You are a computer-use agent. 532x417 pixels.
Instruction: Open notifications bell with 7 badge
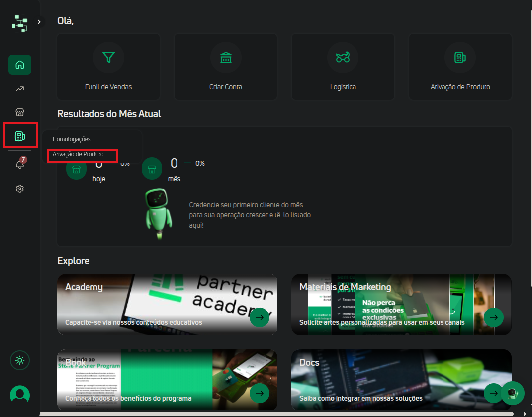(20, 163)
